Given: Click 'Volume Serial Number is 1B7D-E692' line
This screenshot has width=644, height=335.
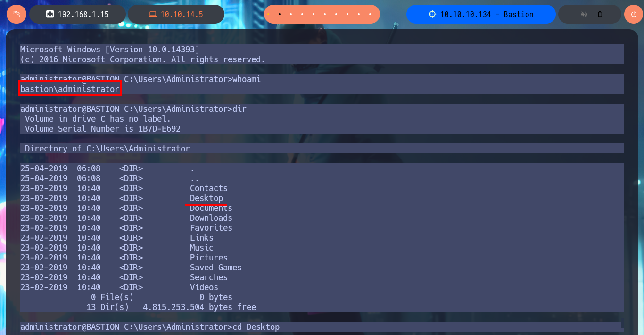Looking at the screenshot, I should point(103,129).
